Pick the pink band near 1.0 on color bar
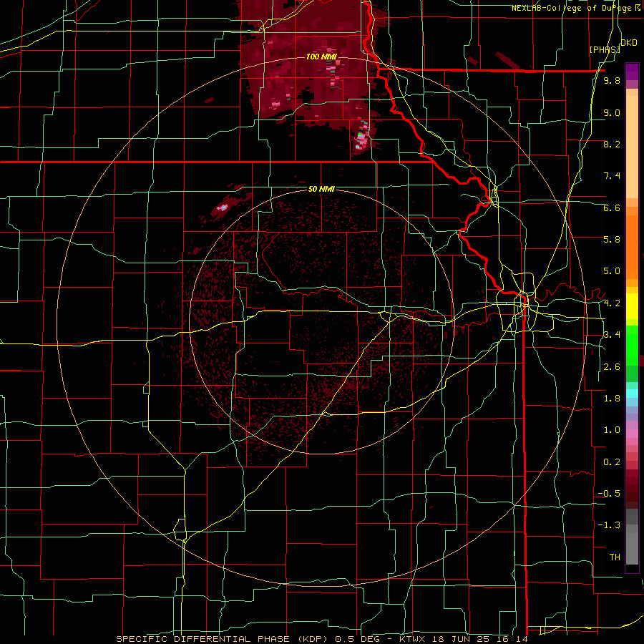This screenshot has width=644, height=644. [632, 434]
